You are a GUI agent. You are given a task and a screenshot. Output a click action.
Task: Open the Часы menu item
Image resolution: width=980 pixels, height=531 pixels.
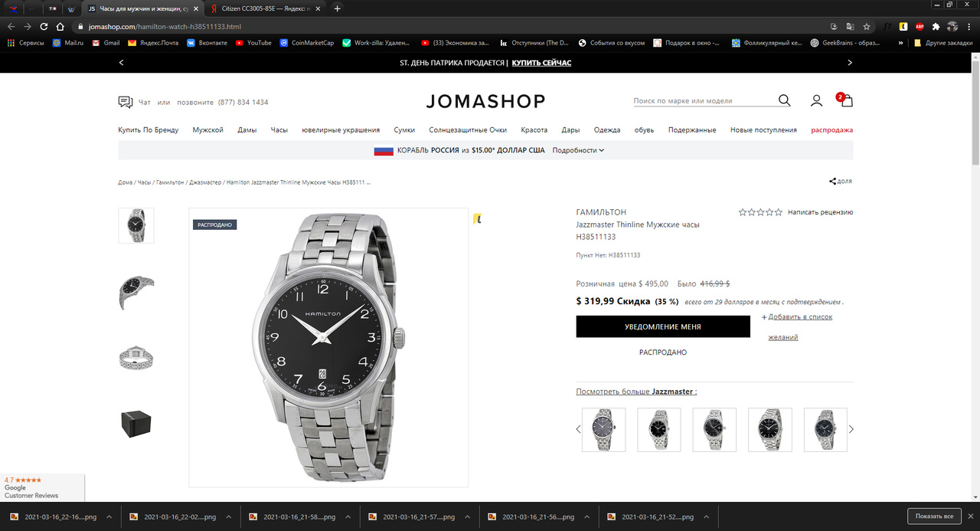coord(279,130)
